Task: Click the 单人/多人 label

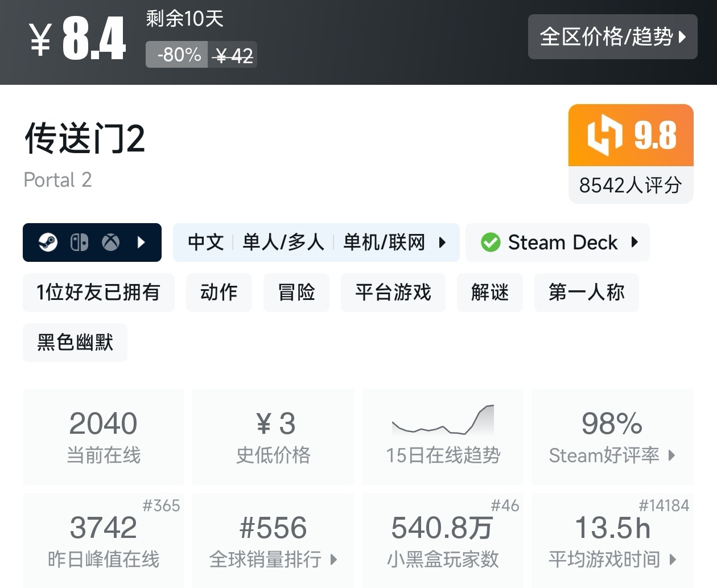Action: [283, 242]
